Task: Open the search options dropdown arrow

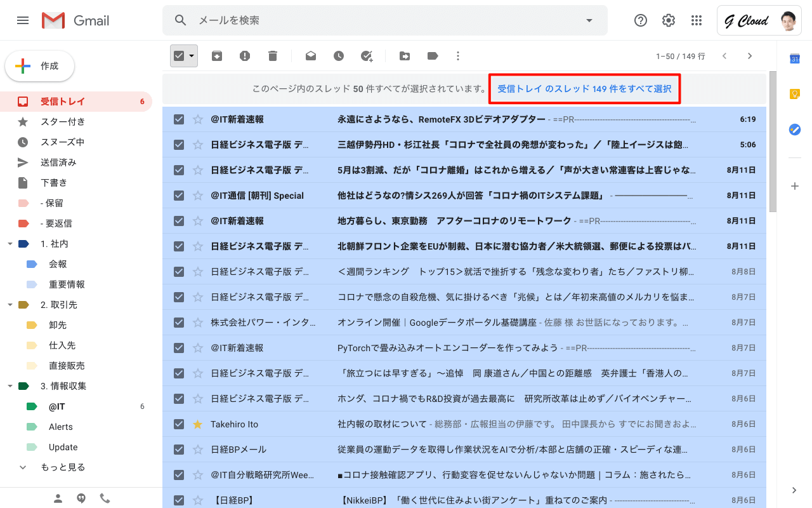Action: 589,20
